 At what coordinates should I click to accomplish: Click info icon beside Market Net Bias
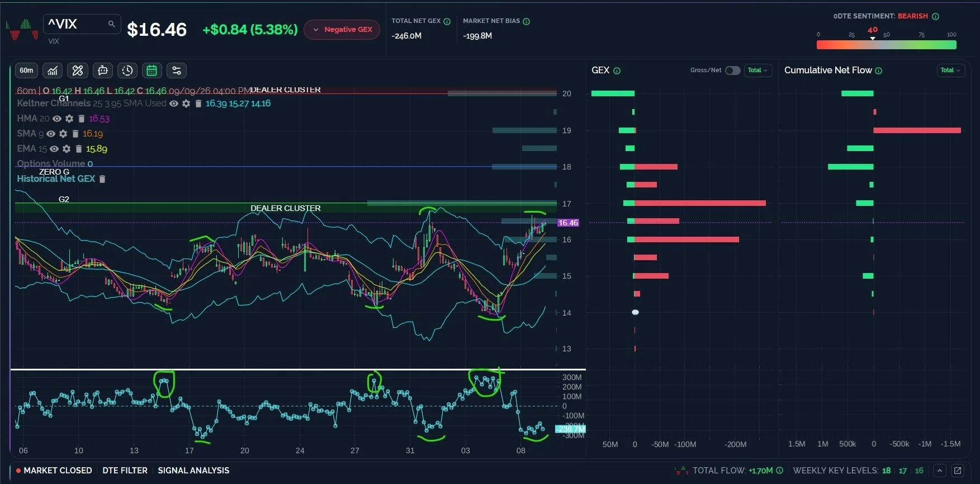tap(526, 21)
